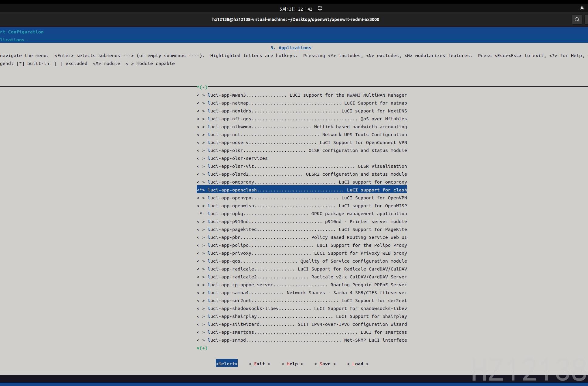Image resolution: width=588 pixels, height=386 pixels.
Task: Select the luci-app-nft-qos row
Action: coord(302,119)
